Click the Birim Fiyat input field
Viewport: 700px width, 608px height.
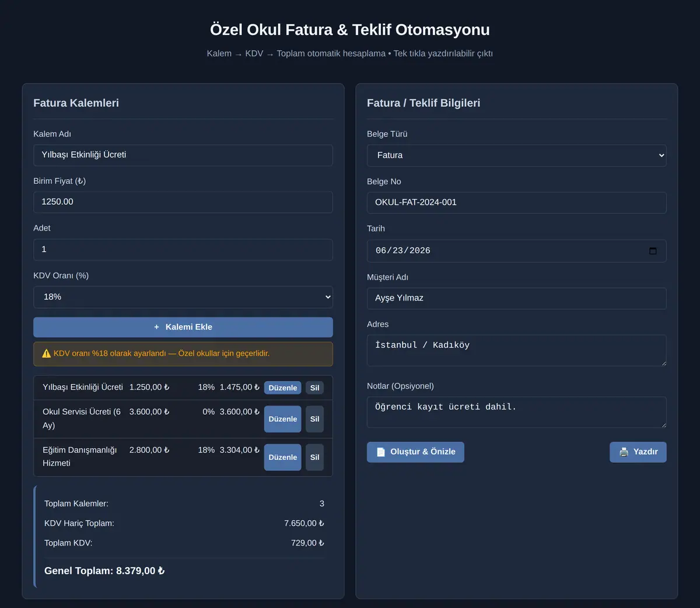click(183, 202)
